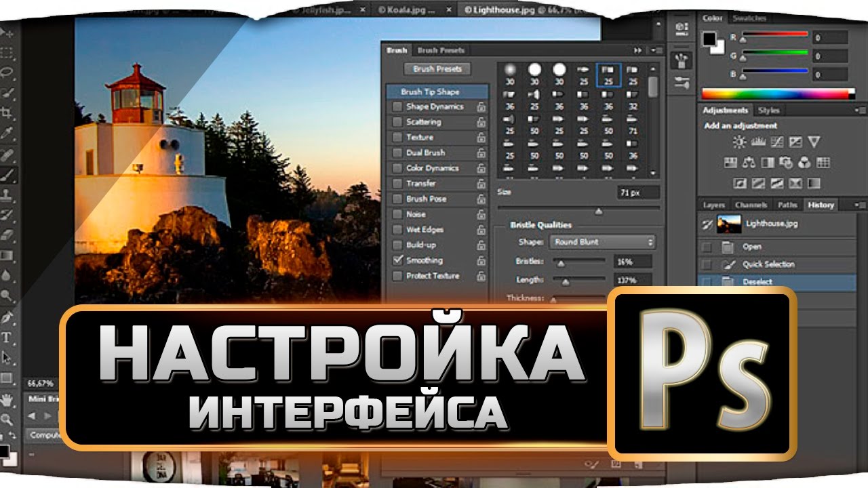Select the Rectangular Marquee tool
The image size is (868, 488).
tap(7, 52)
